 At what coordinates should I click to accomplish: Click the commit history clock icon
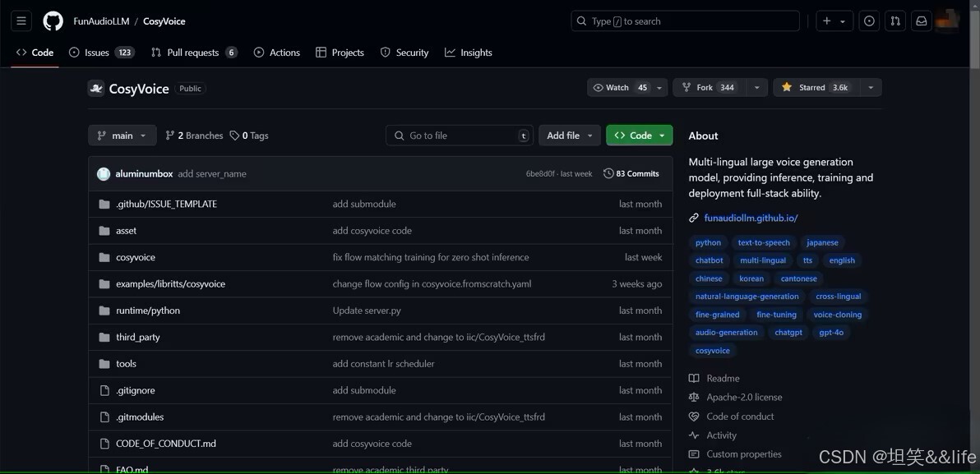(x=608, y=173)
